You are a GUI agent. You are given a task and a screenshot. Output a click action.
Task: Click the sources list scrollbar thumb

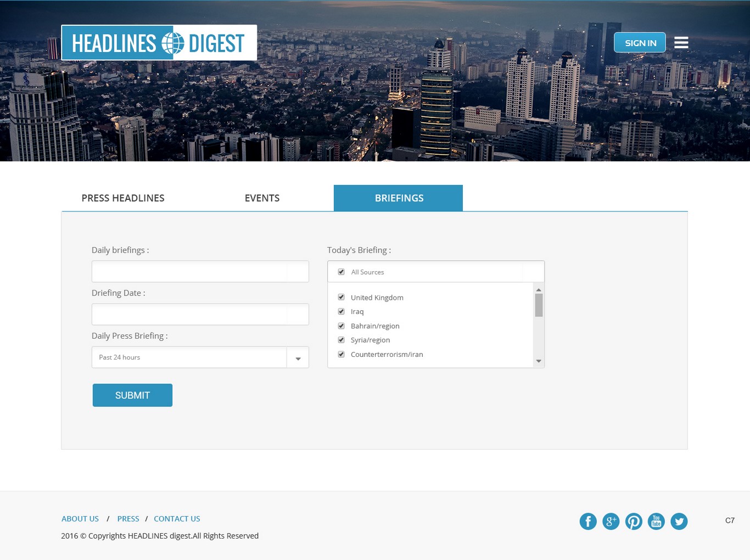(539, 305)
